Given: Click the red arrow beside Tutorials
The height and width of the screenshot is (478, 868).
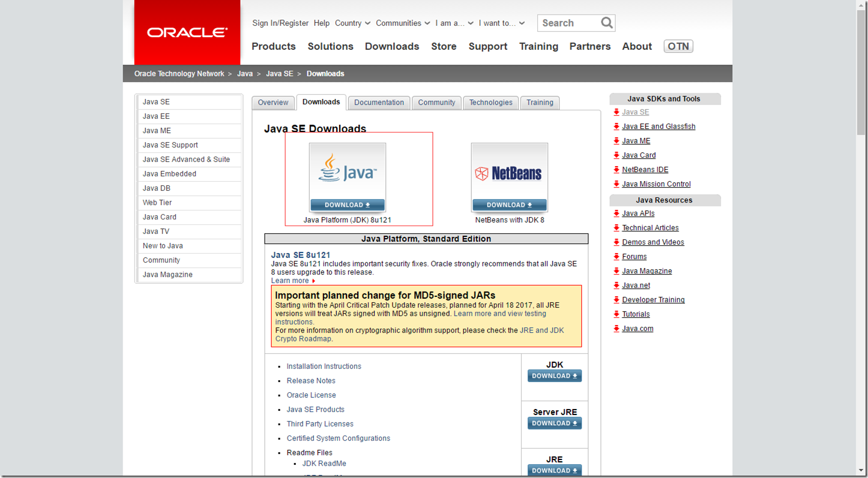Looking at the screenshot, I should click(616, 314).
